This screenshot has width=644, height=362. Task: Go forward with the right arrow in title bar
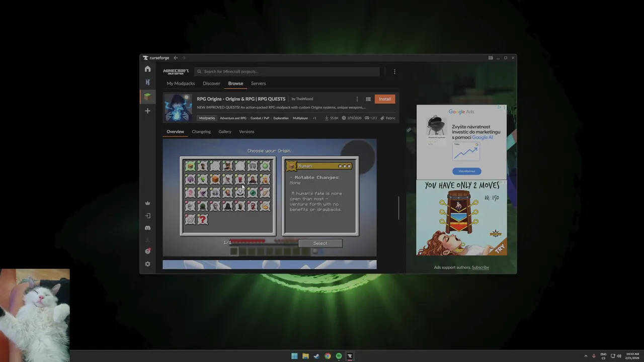point(183,58)
